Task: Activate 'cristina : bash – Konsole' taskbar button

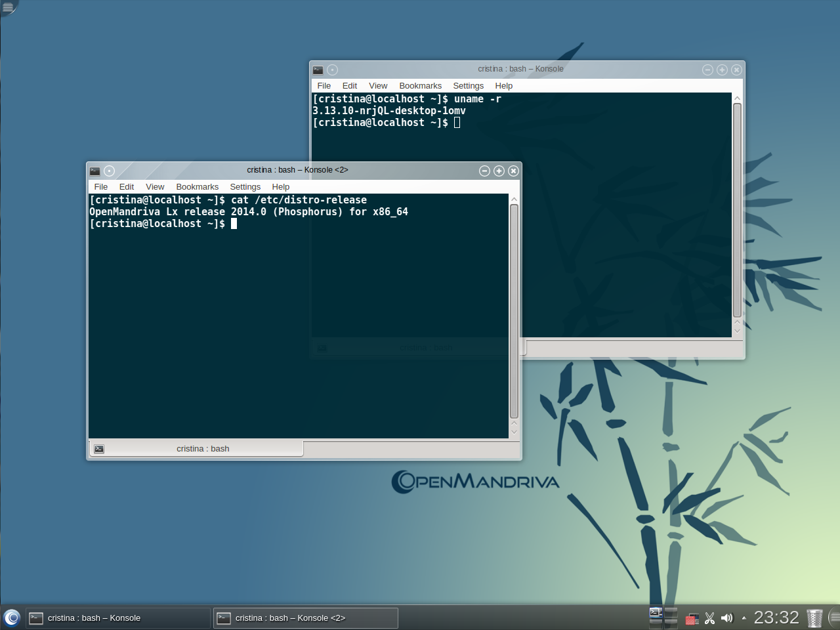Action: click(118, 618)
